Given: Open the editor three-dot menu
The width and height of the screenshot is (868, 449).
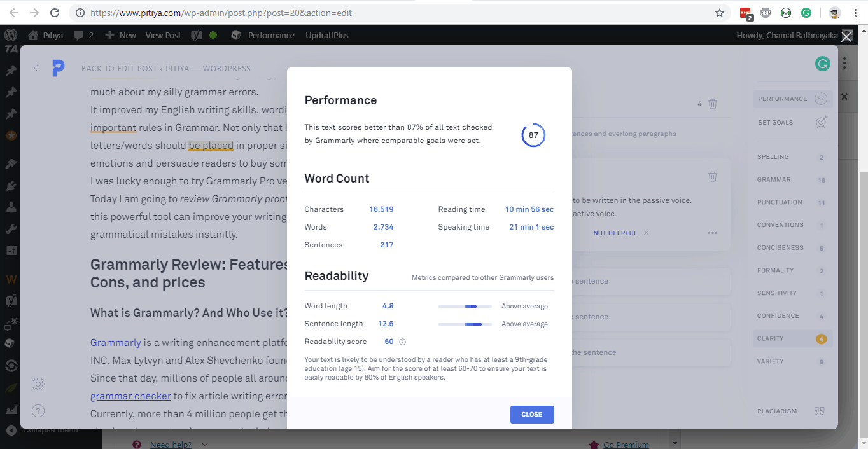Looking at the screenshot, I should tap(844, 64).
